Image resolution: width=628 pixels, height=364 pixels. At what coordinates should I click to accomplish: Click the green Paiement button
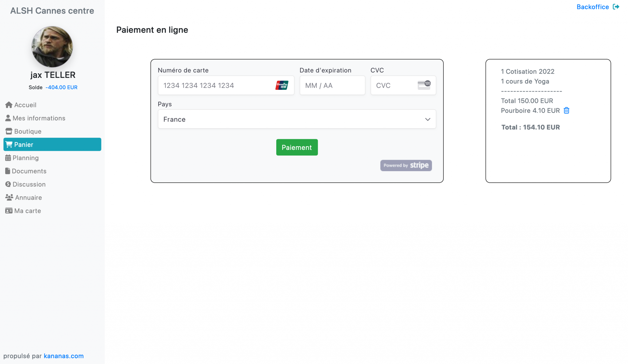[297, 147]
